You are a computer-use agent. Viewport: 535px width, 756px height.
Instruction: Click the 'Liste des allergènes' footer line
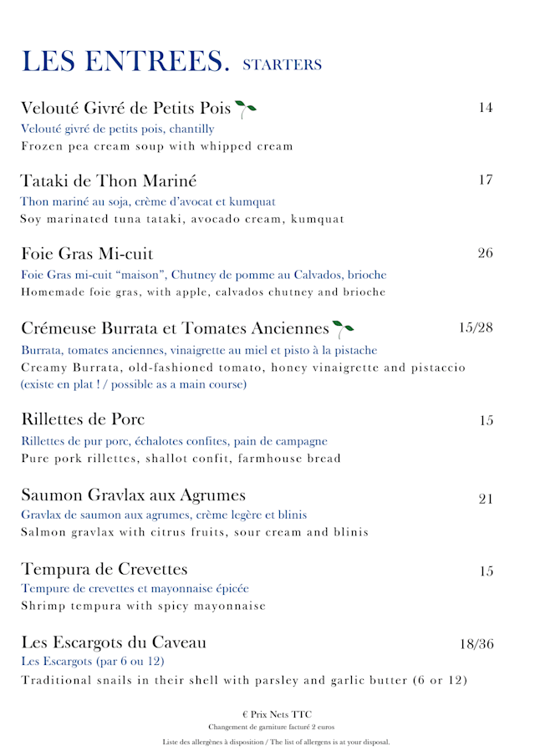coord(276,742)
